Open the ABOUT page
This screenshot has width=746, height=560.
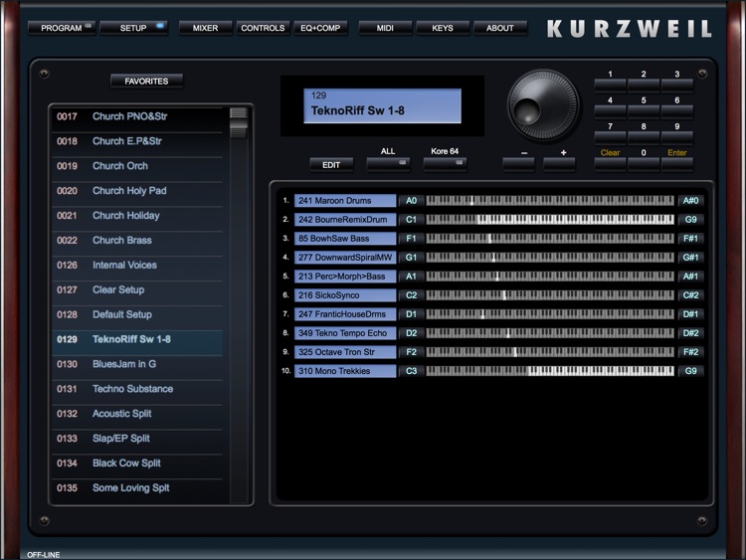(x=500, y=28)
